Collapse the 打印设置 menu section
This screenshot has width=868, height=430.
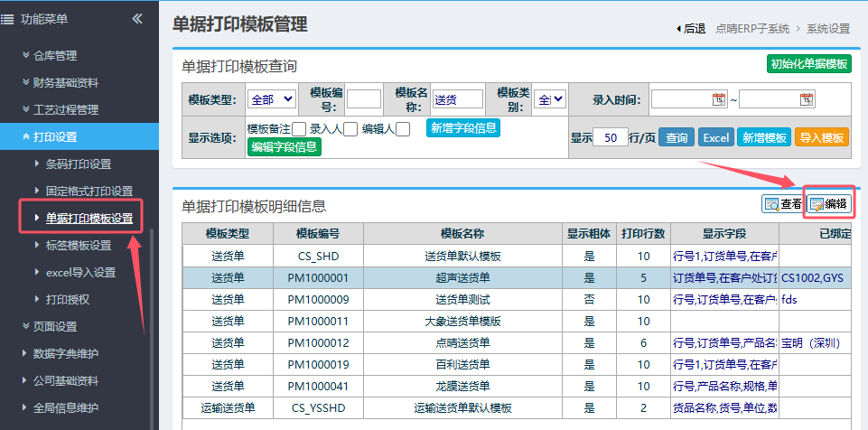54,136
